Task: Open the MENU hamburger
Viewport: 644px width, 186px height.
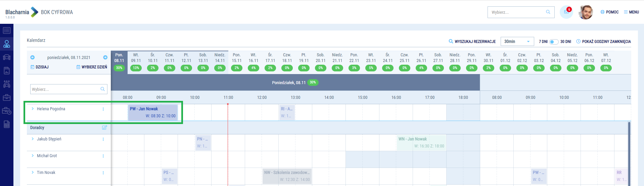Action: (631, 12)
